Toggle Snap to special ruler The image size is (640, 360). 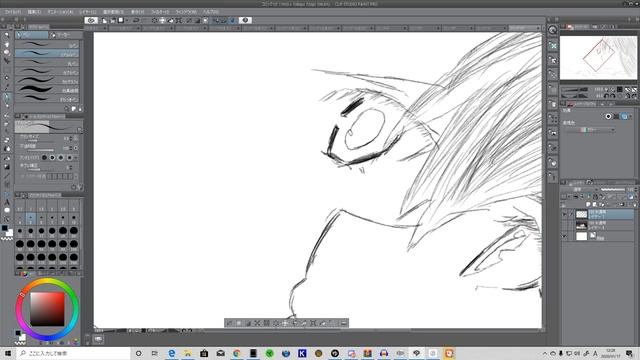coord(224,20)
